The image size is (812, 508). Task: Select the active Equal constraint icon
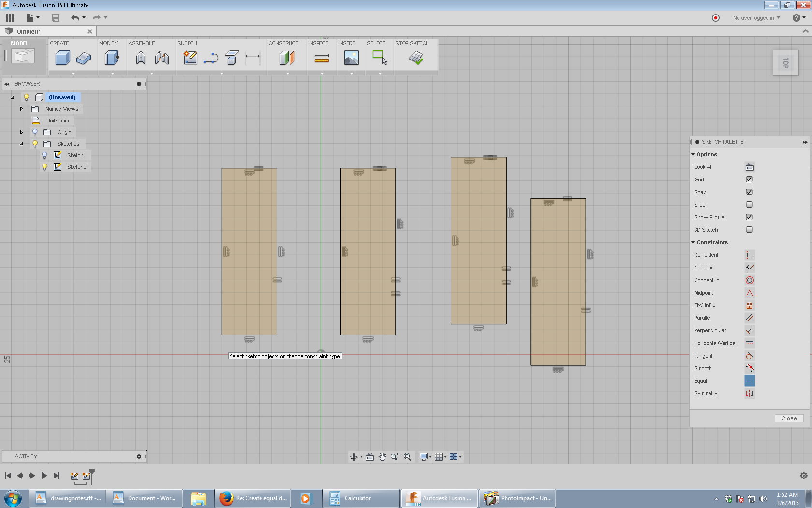749,381
